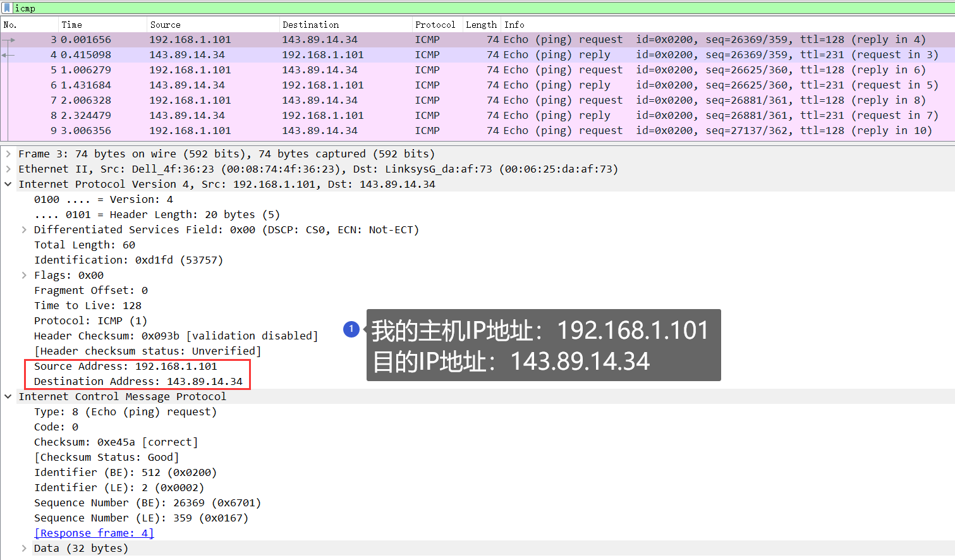Select packet 7 at time 2.006328
Image resolution: width=955 pixels, height=560 pixels.
(x=477, y=100)
